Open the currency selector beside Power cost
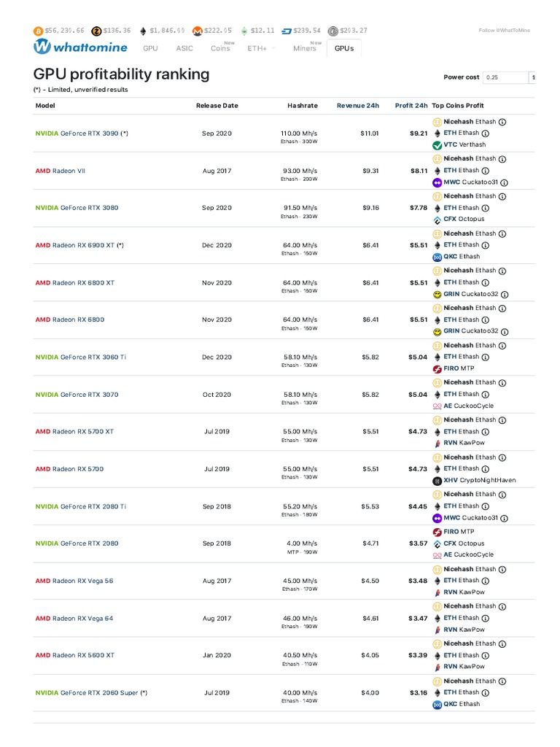 pyautogui.click(x=532, y=77)
